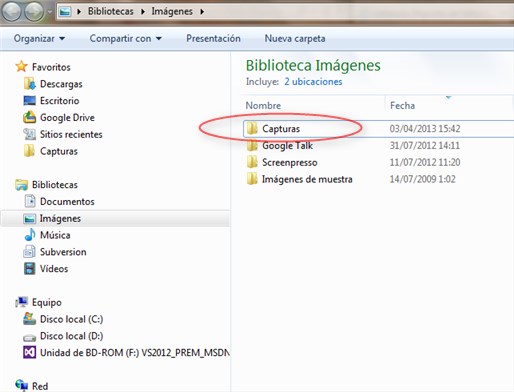514x392 pixels.
Task: Open the Compartir con menu
Action: (126, 38)
